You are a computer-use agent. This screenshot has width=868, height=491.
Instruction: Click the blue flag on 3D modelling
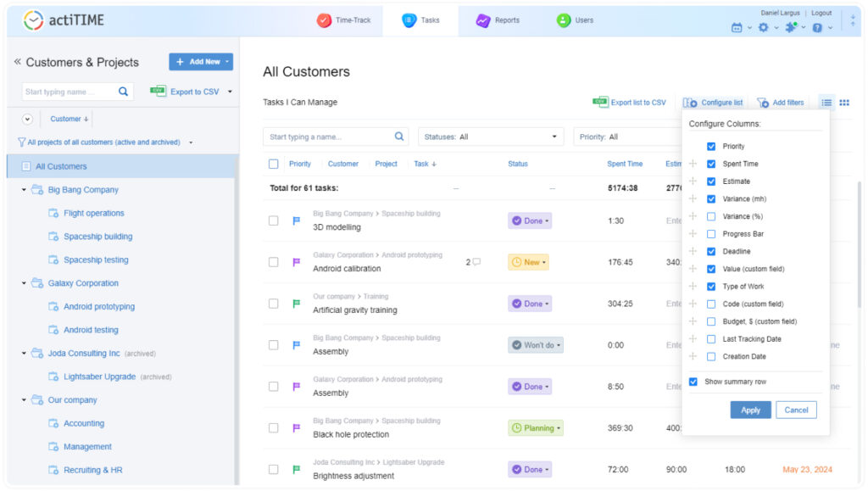[x=297, y=220]
